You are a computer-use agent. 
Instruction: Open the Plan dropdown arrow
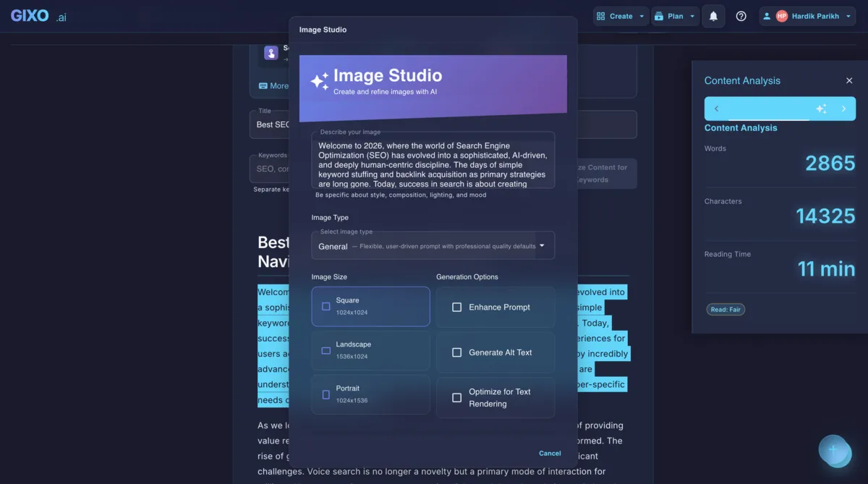[694, 15]
